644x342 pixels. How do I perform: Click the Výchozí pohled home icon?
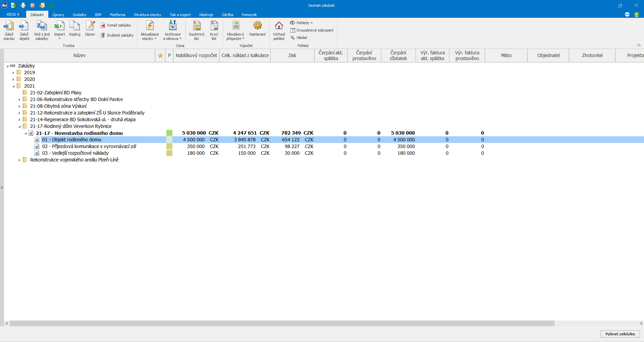point(279,26)
